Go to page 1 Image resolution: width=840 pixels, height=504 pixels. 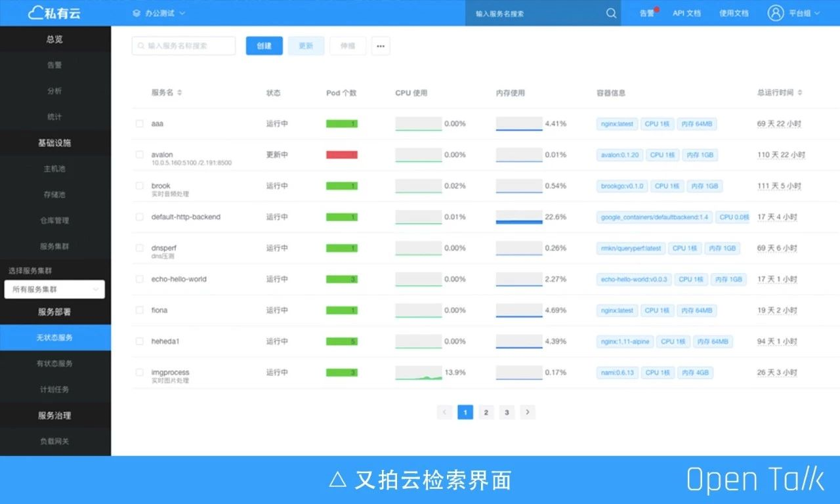[465, 412]
